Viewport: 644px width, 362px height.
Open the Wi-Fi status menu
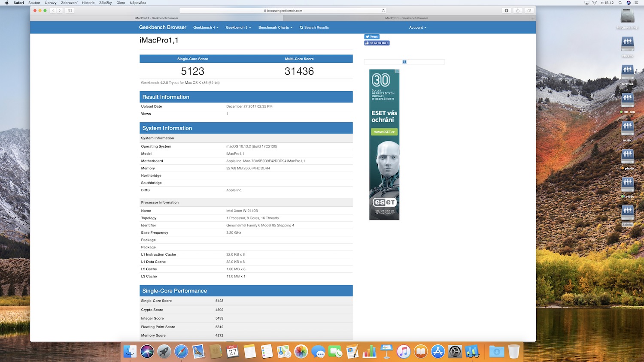[x=595, y=3]
